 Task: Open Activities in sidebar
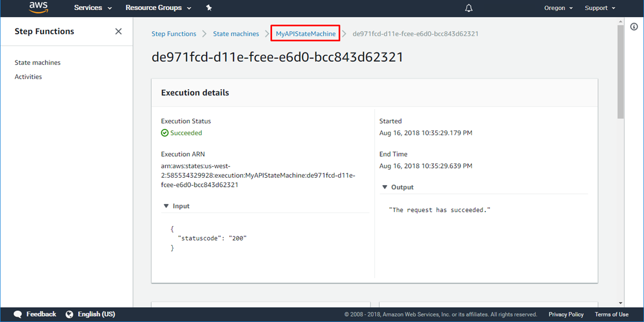tap(28, 77)
